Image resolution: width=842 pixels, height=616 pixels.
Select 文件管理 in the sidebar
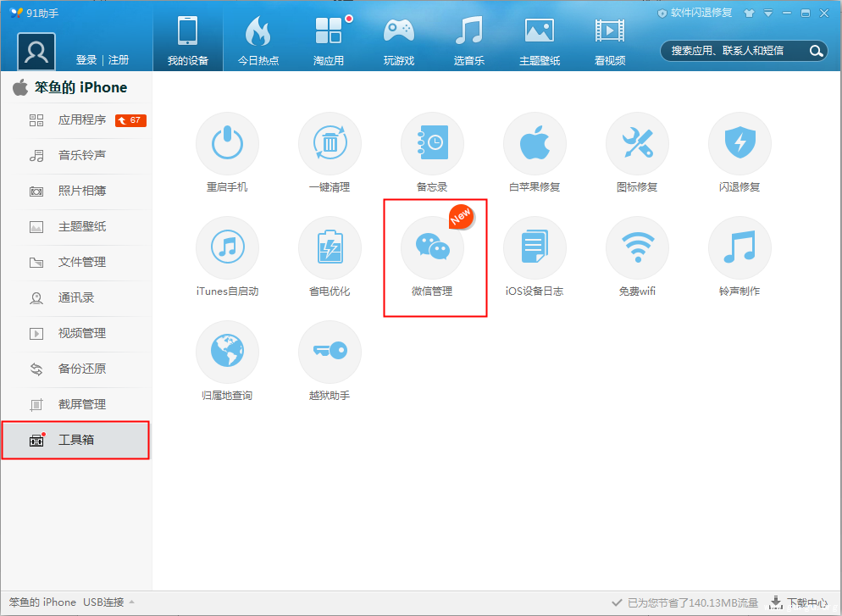pos(76,262)
